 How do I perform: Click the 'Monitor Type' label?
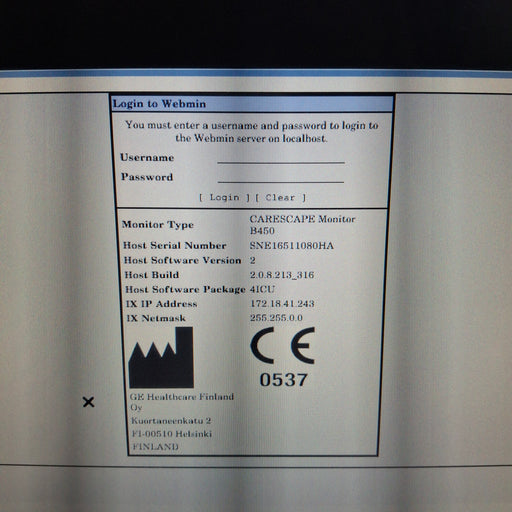click(158, 225)
